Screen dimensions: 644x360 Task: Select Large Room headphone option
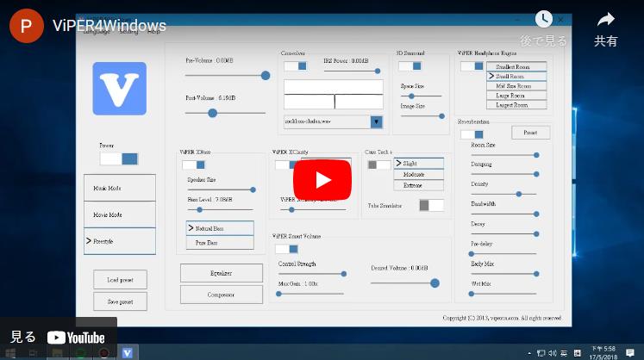[516, 96]
